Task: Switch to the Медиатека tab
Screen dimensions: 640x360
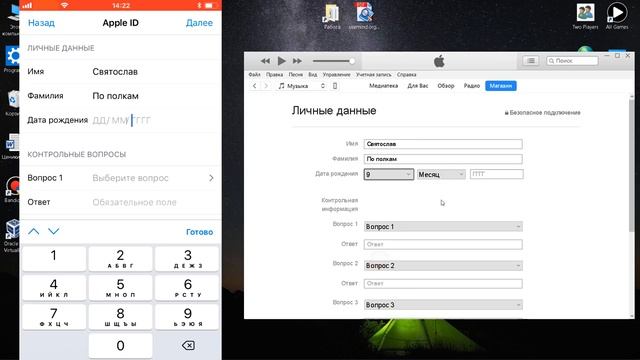Action: tap(383, 86)
